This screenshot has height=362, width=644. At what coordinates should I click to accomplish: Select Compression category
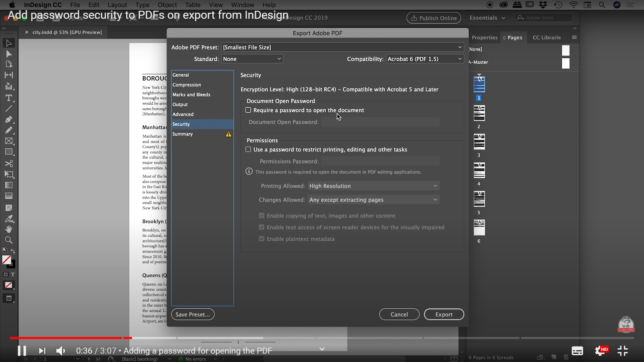202,85
